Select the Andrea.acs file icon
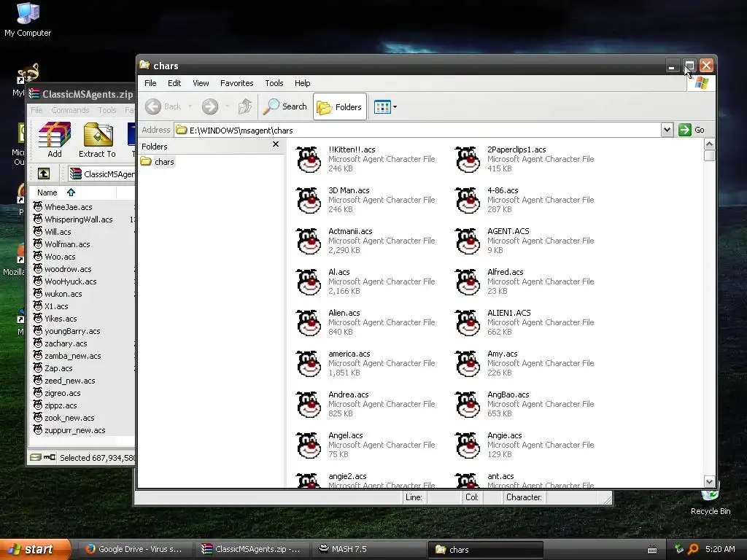The width and height of the screenshot is (747, 560). pyautogui.click(x=309, y=405)
